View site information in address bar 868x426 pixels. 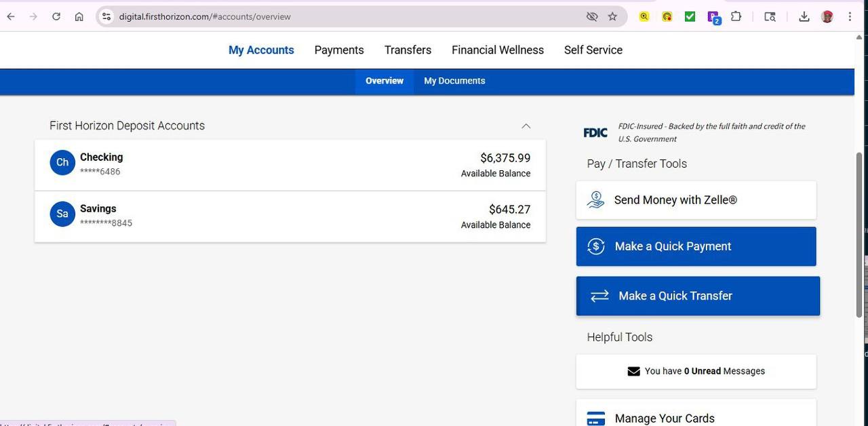pos(106,16)
